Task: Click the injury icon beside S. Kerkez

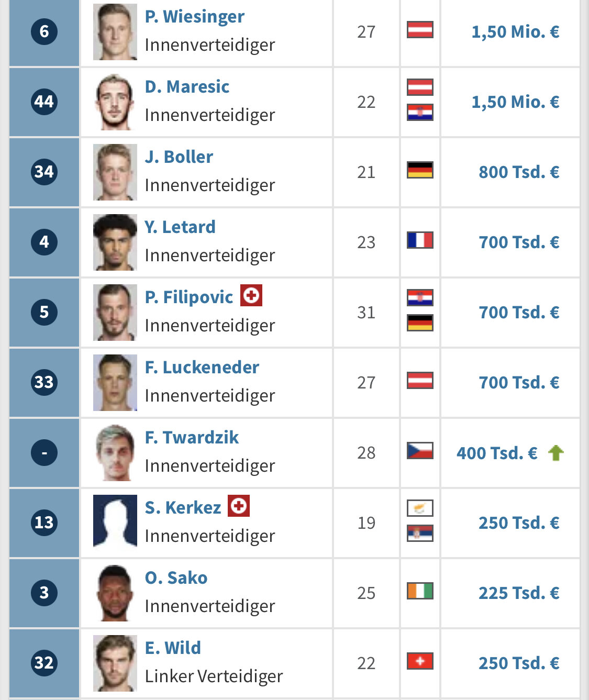Action: coord(239,506)
